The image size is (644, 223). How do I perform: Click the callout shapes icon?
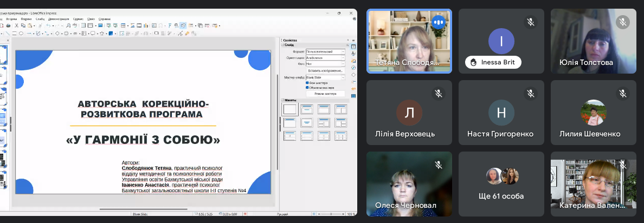tap(93, 33)
